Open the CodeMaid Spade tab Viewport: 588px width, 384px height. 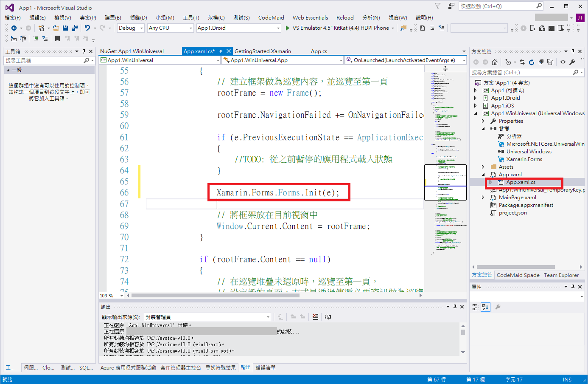pos(518,275)
